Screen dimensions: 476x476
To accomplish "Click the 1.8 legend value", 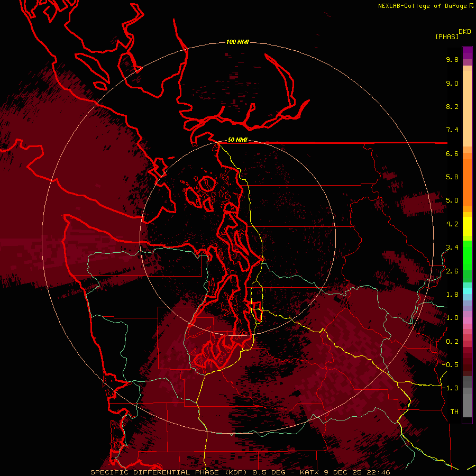I will click(452, 295).
